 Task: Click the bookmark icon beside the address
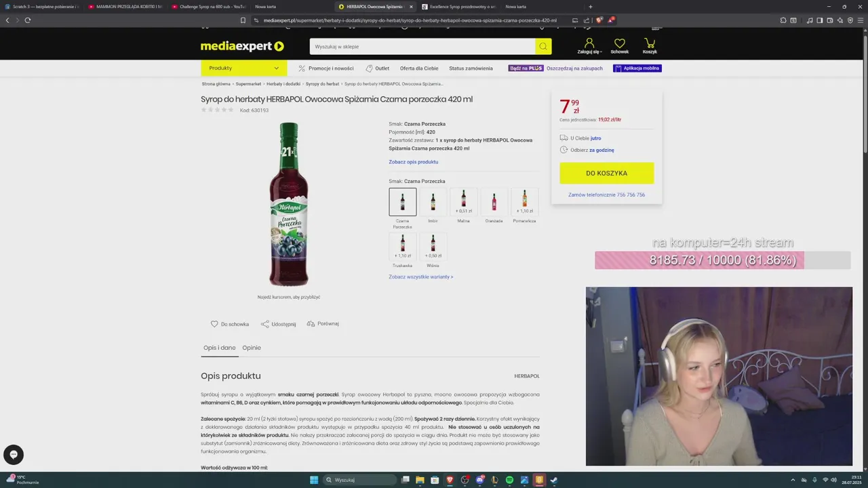pos(243,20)
